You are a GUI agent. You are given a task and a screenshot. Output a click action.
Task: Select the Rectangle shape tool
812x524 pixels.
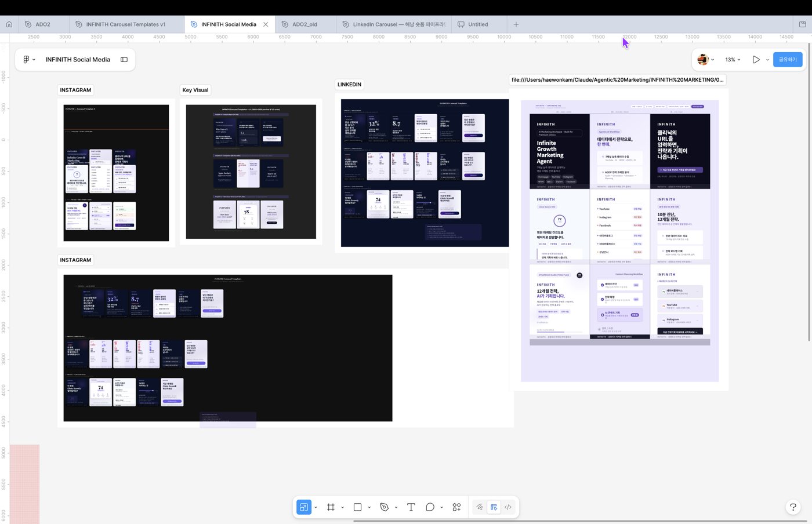357,507
